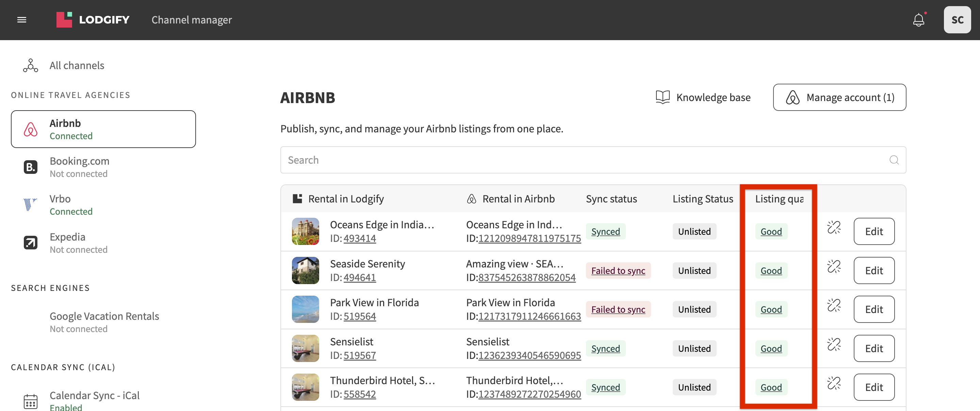Click the Lodgify logo
The height and width of the screenshot is (411, 980).
(93, 20)
